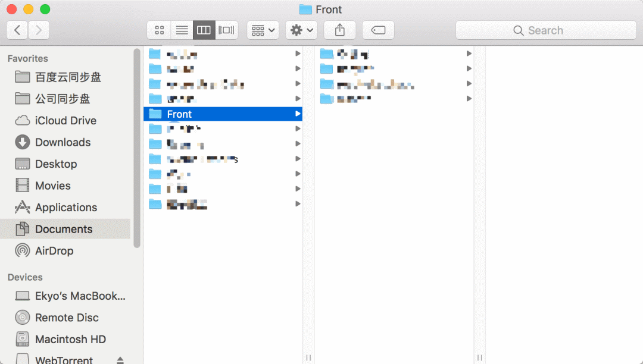Select iCloud Drive in sidebar

point(65,120)
